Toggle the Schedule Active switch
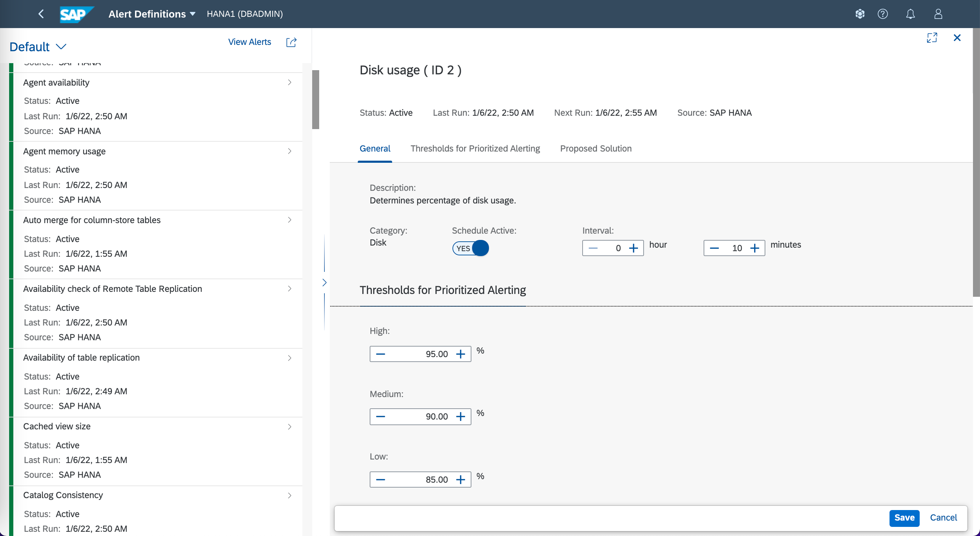Viewport: 980px width, 536px height. coord(470,248)
